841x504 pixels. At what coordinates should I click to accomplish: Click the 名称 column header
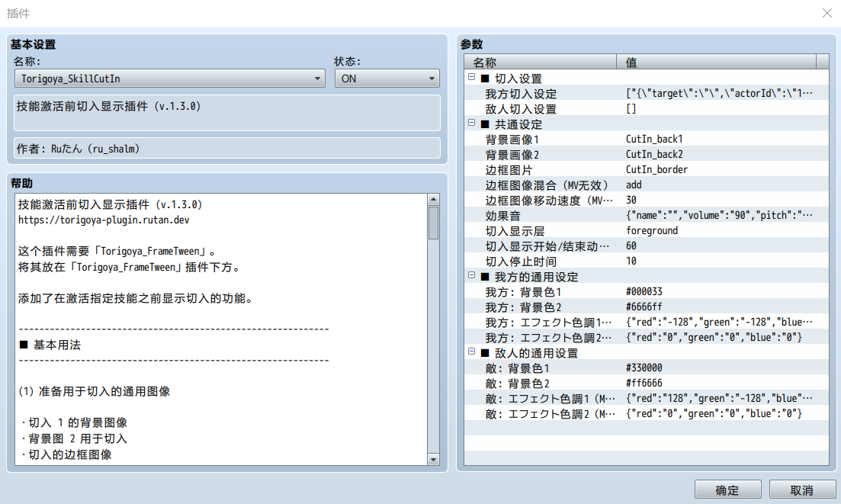540,63
